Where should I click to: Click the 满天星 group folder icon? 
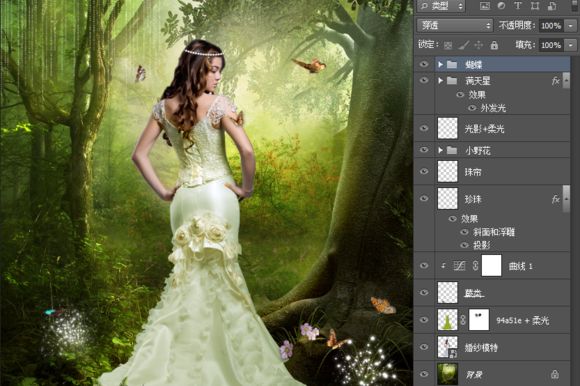pos(452,81)
